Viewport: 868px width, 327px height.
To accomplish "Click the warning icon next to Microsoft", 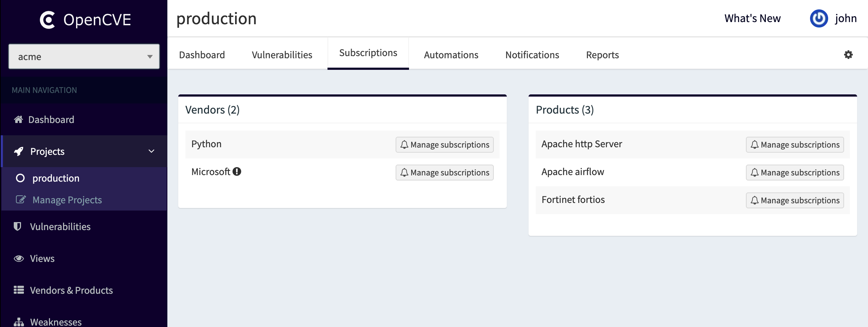I will 237,171.
